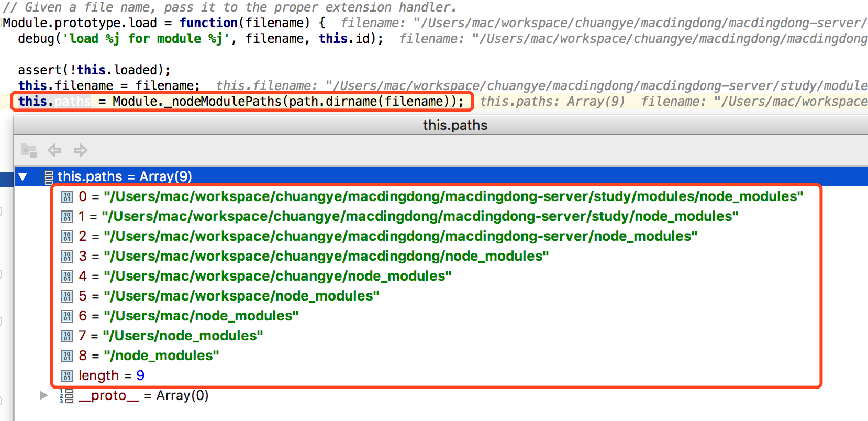Click 'function' keyword in Module.prototype.load line

pos(208,23)
